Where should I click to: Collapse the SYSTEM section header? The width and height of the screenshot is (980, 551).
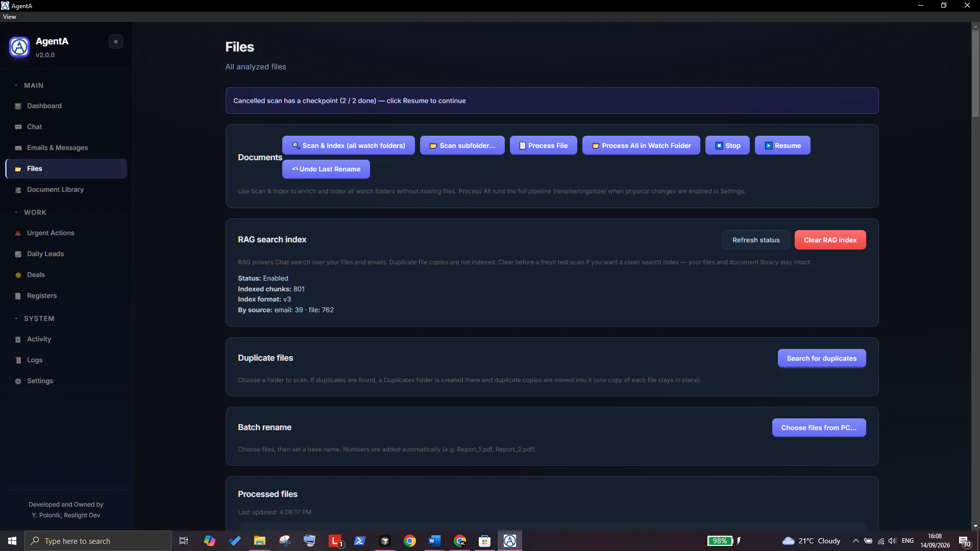click(x=35, y=319)
